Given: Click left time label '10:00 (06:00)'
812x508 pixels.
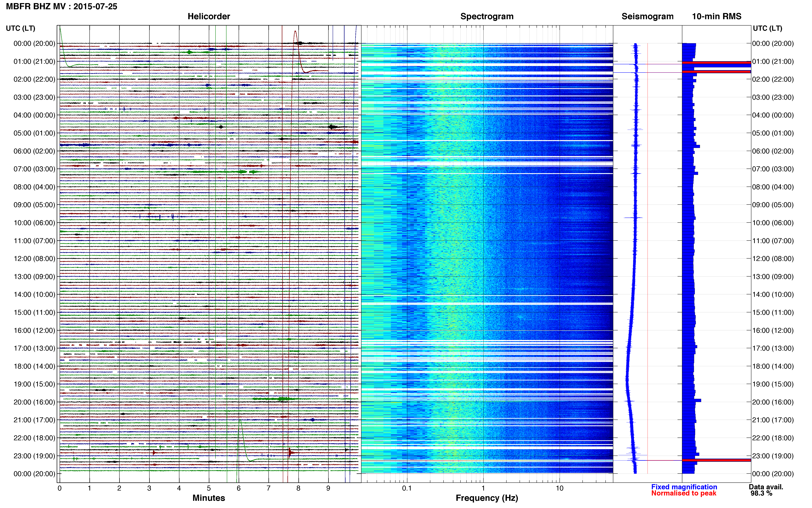Looking at the screenshot, I should pos(34,223).
